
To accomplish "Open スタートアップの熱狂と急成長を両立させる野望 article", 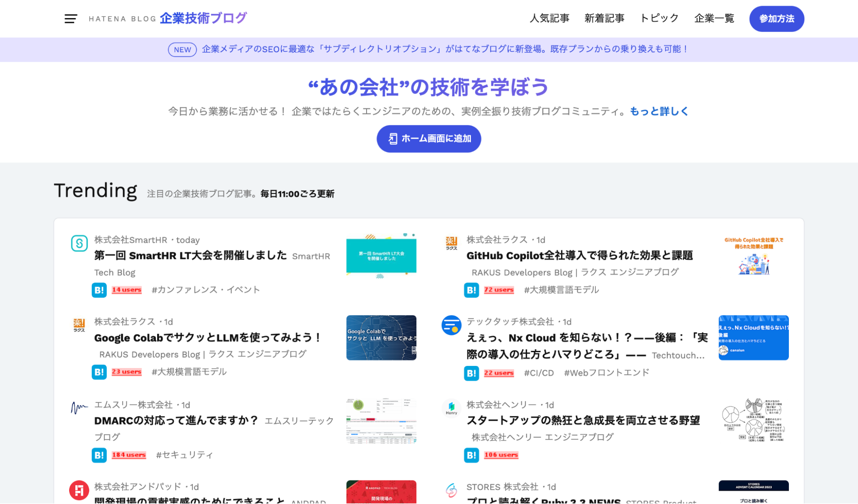I will click(x=583, y=420).
